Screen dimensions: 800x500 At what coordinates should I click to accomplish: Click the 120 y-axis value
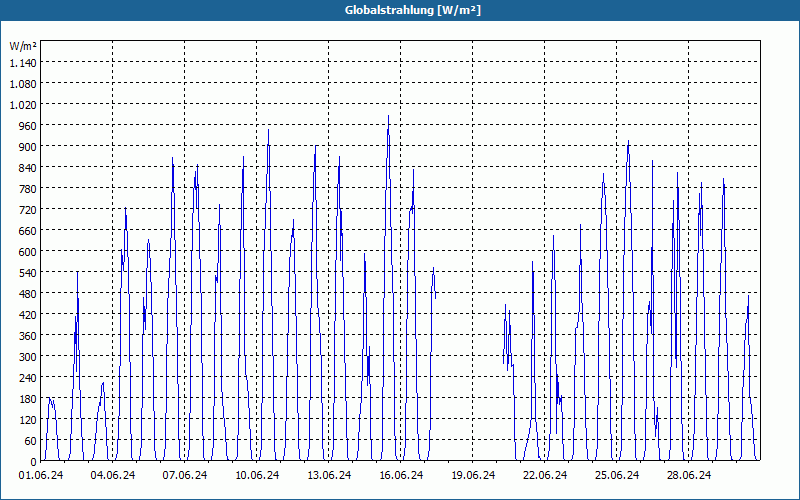28,419
